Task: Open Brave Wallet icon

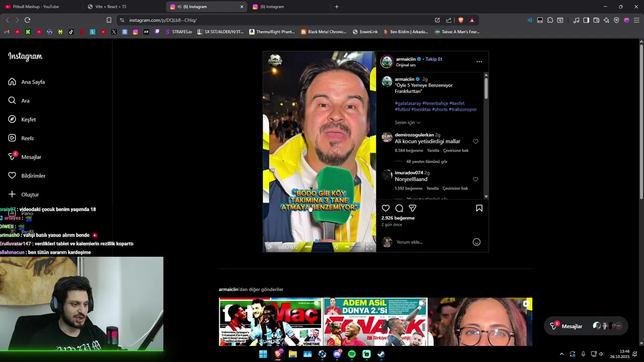Action: click(x=596, y=20)
